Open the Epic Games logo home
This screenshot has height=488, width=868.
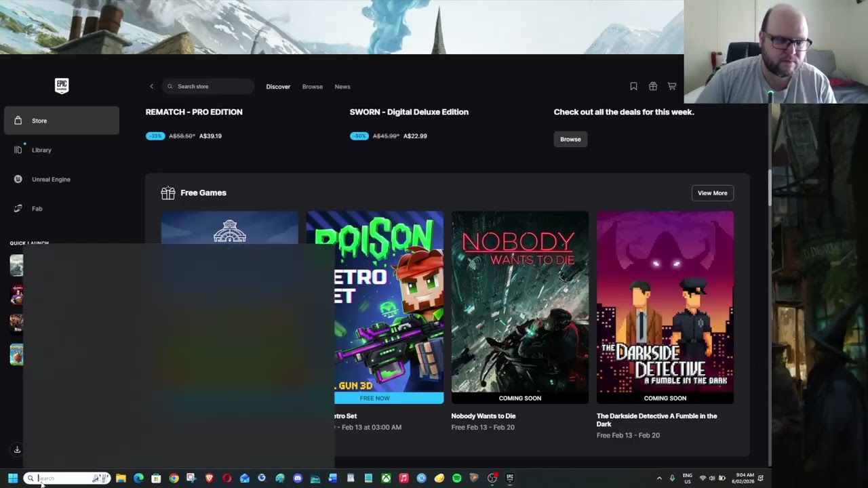point(62,85)
